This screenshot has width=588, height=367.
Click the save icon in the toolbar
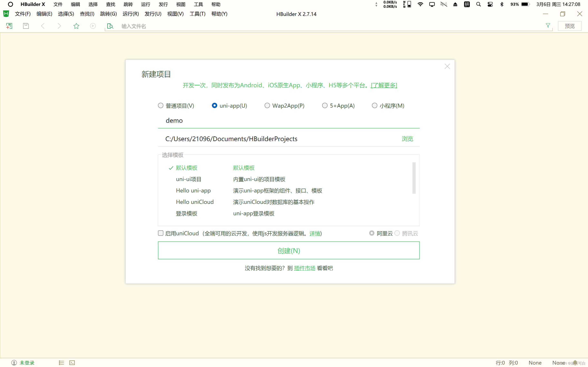point(26,26)
